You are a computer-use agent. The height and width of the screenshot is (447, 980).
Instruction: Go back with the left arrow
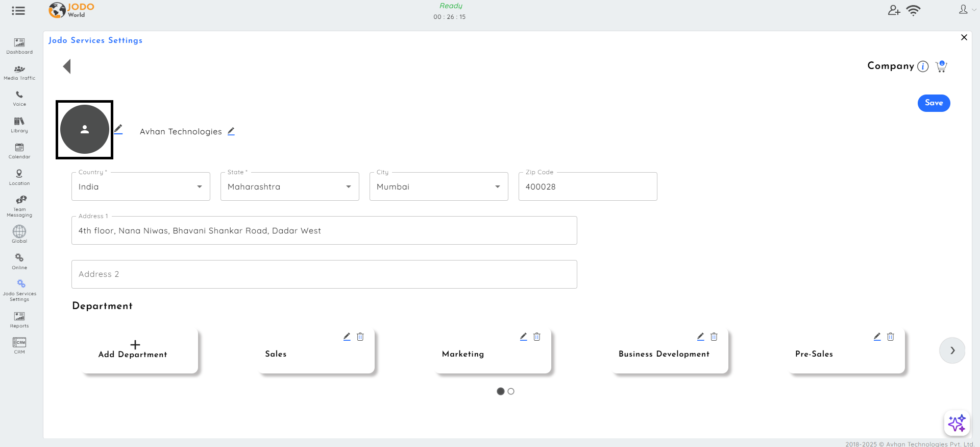[x=67, y=66]
